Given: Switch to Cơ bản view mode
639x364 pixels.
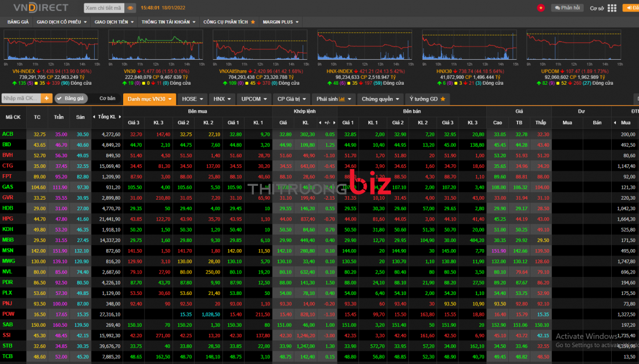Looking at the screenshot, I should (107, 99).
